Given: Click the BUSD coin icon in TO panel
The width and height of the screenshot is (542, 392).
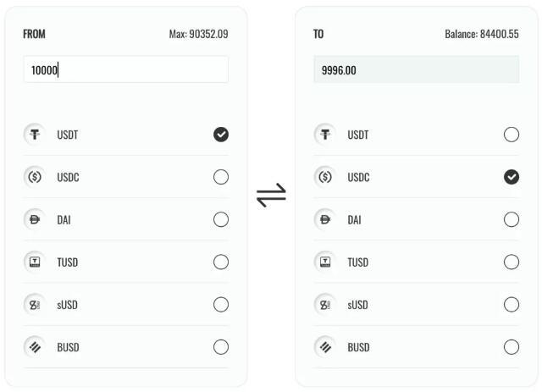Looking at the screenshot, I should 325,346.
